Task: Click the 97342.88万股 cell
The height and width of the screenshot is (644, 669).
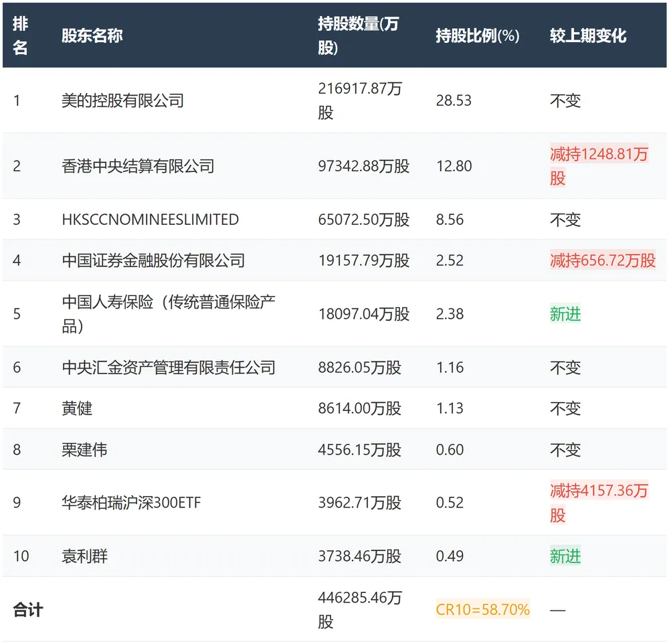Action: pyautogui.click(x=363, y=166)
